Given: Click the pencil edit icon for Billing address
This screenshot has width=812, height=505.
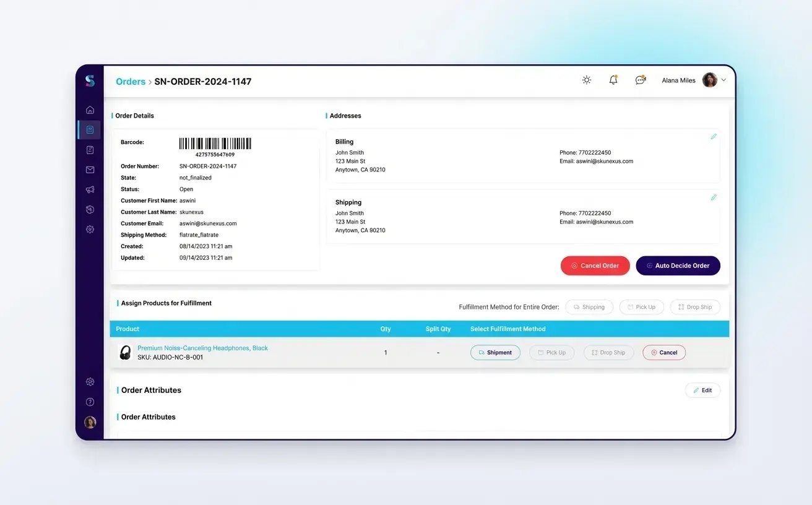Looking at the screenshot, I should tap(713, 137).
